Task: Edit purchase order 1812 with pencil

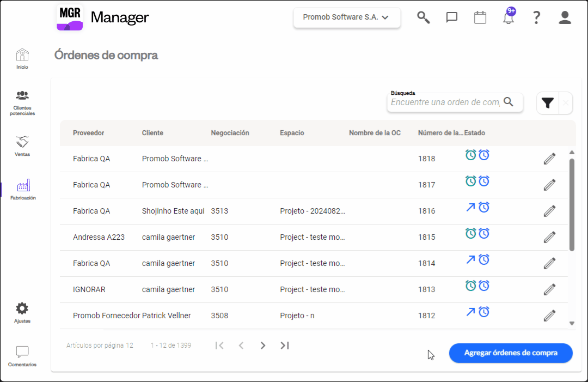Action: click(549, 316)
